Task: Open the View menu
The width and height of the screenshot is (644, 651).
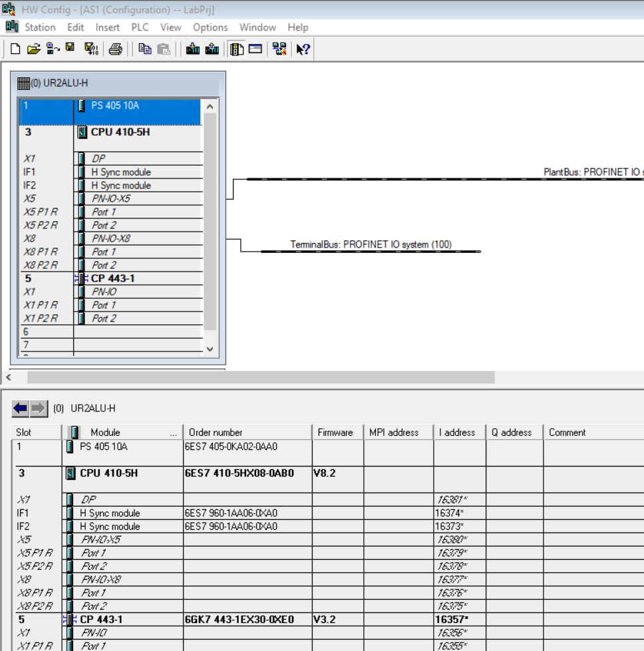Action: point(170,27)
